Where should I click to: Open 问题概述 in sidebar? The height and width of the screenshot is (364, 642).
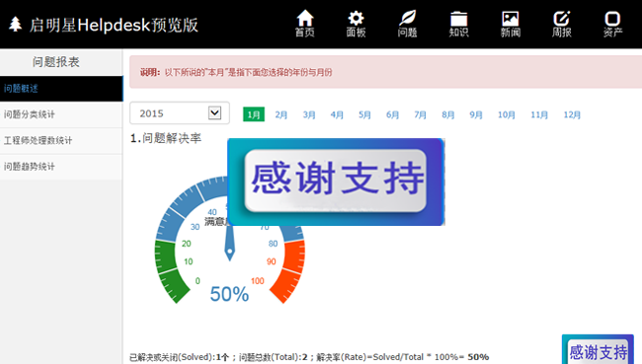61,89
